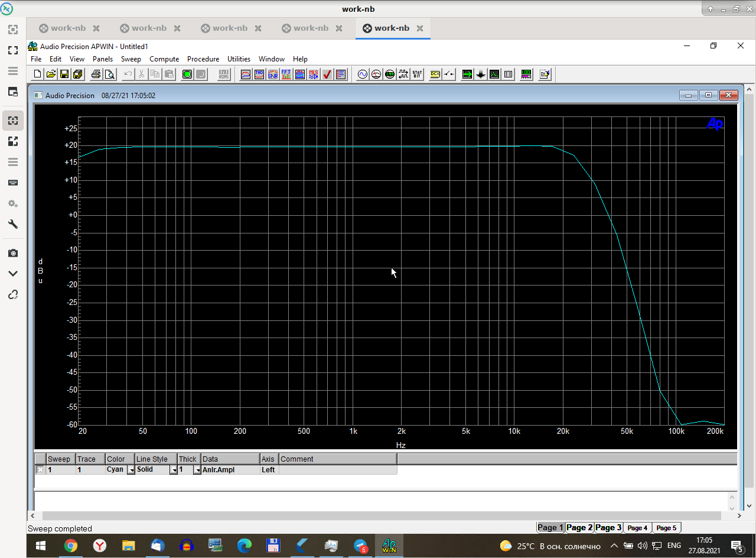Print the graph with printer icon
756x558 pixels.
(96, 74)
